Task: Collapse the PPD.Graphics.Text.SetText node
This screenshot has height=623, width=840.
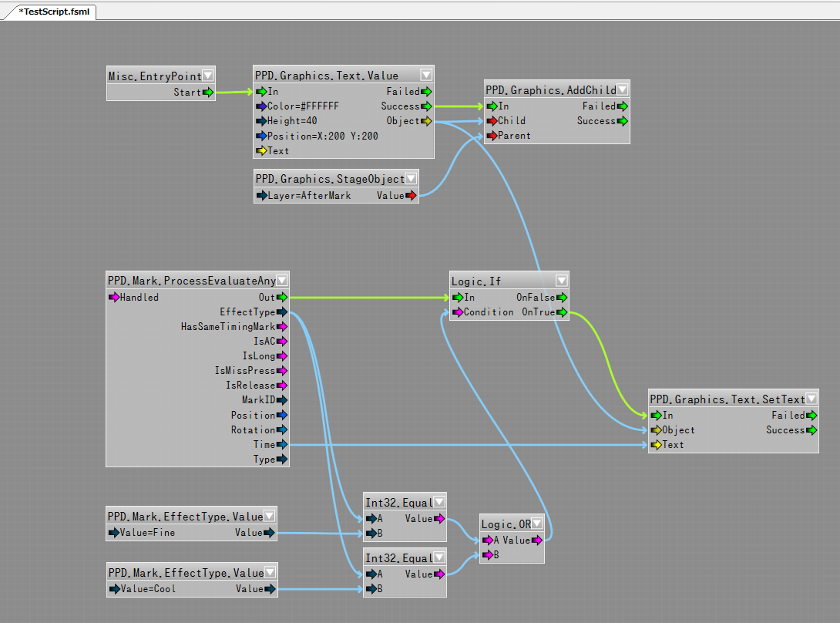Action: tap(811, 399)
